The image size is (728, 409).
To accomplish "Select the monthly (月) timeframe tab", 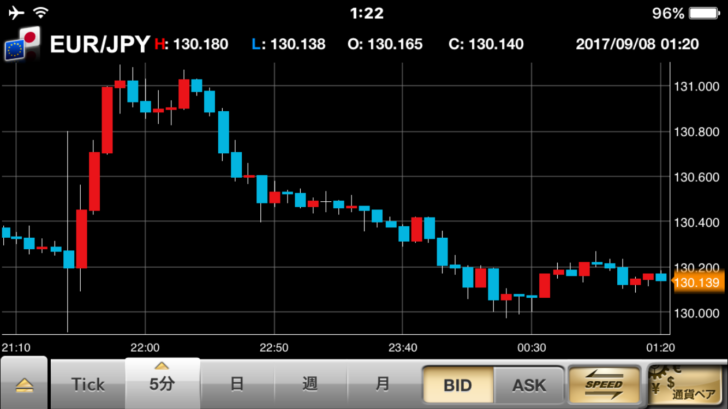I will click(x=383, y=385).
